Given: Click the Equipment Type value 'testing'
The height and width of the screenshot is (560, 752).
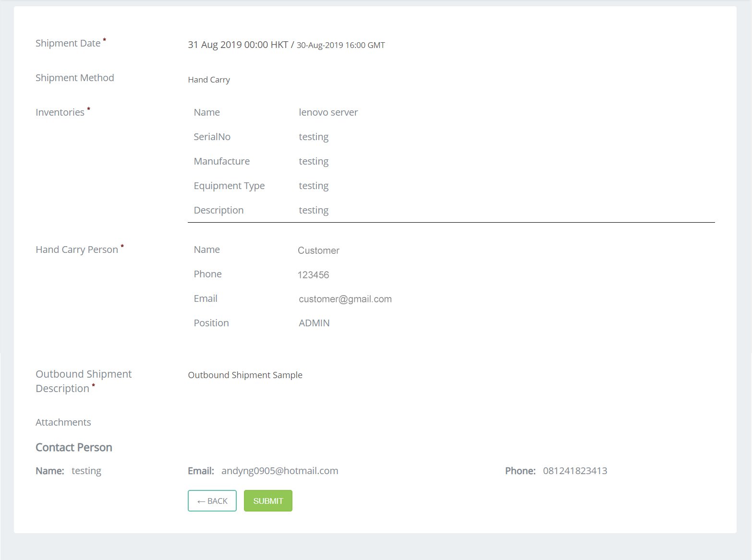Looking at the screenshot, I should [314, 186].
